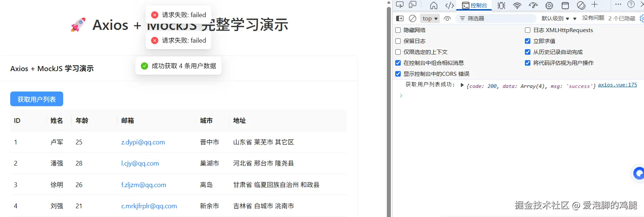The image size is (644, 217).
Task: Click the 姓名 column header
Action: click(57, 120)
